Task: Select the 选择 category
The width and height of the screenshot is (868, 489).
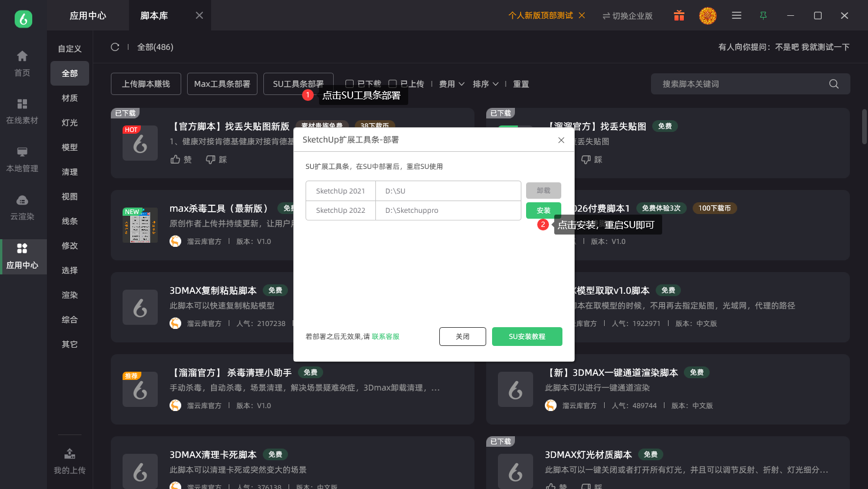Action: (x=70, y=270)
